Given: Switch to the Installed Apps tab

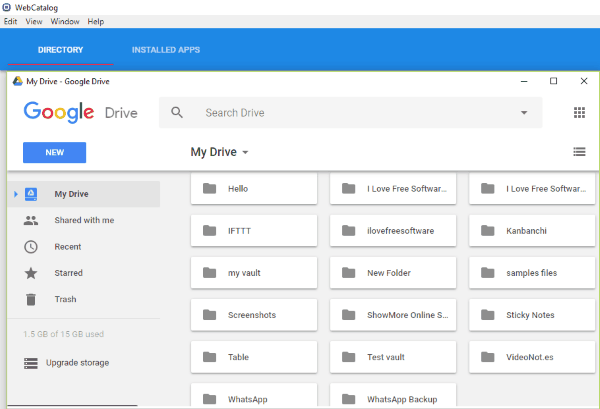Looking at the screenshot, I should pyautogui.click(x=165, y=50).
